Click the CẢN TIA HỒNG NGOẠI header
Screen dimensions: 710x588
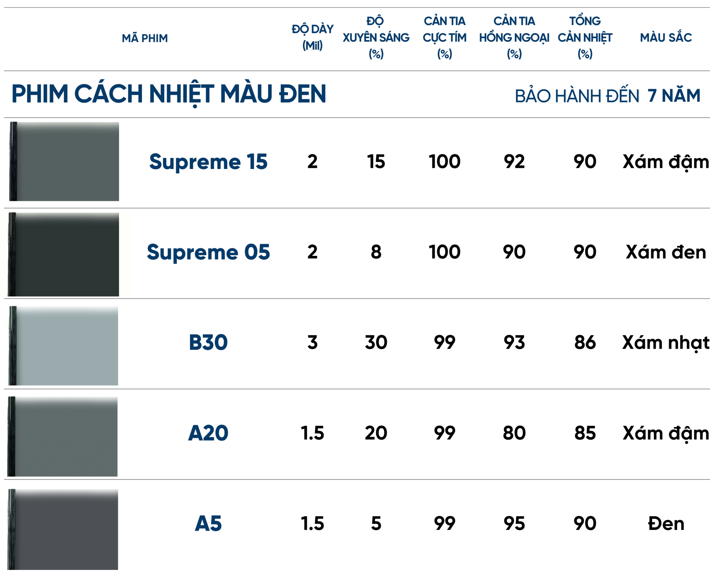point(514,37)
